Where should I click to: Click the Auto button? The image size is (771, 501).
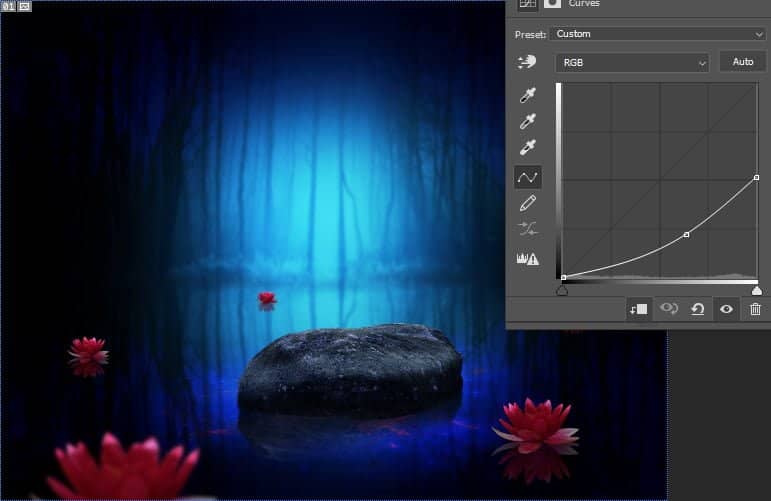click(x=743, y=62)
